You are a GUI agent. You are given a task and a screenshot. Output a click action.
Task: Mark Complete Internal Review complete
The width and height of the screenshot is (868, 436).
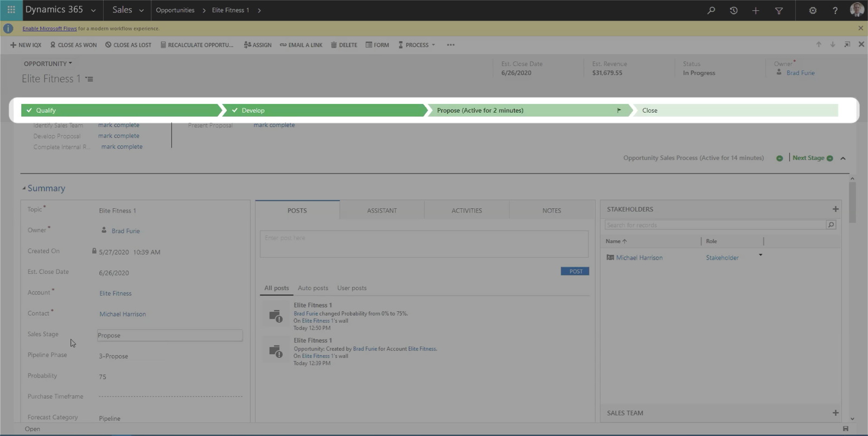(x=122, y=147)
